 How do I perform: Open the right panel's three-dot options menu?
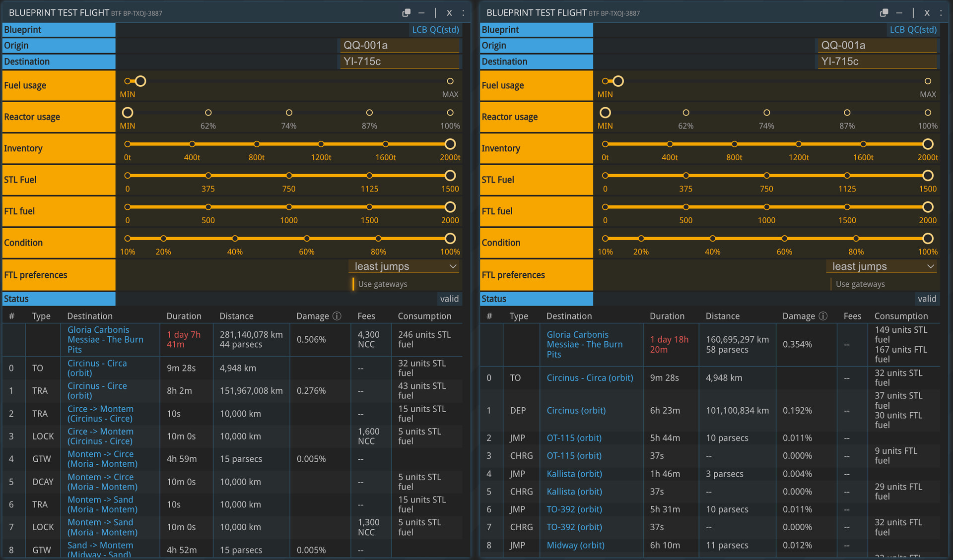point(941,13)
